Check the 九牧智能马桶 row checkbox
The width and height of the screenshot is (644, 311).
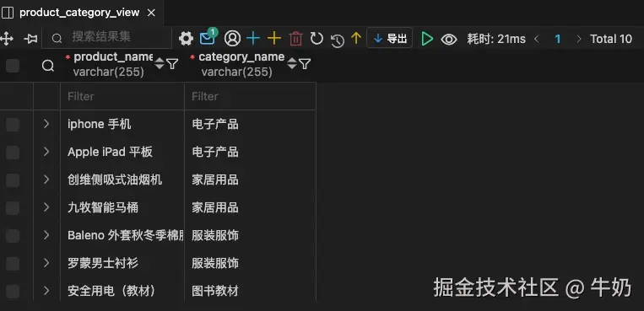(13, 207)
